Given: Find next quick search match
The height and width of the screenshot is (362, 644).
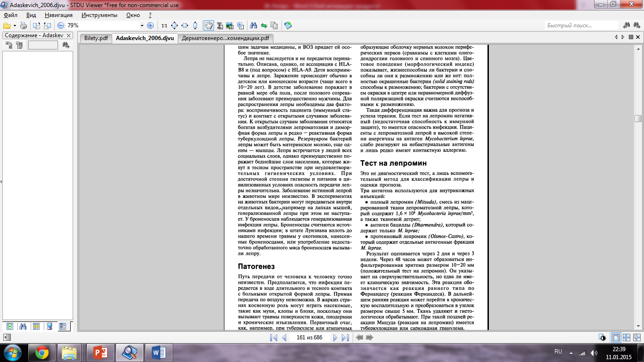Looking at the screenshot, I should point(637,25).
